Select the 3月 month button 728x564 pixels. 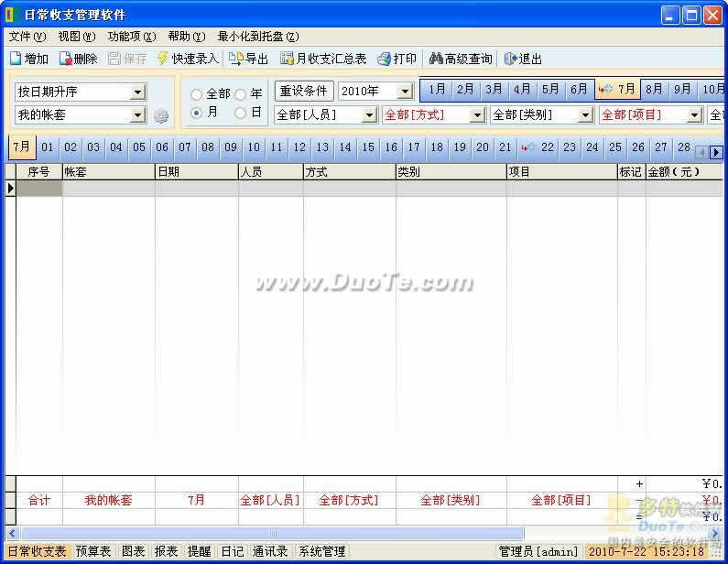point(494,90)
